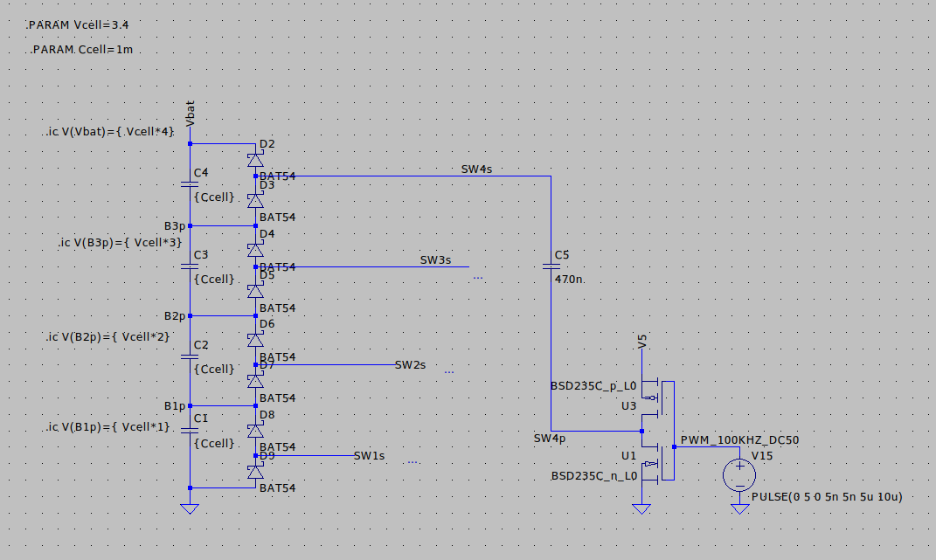The width and height of the screenshot is (936, 560).
Task: Click the {Ccell} value under C2
Action: [214, 370]
